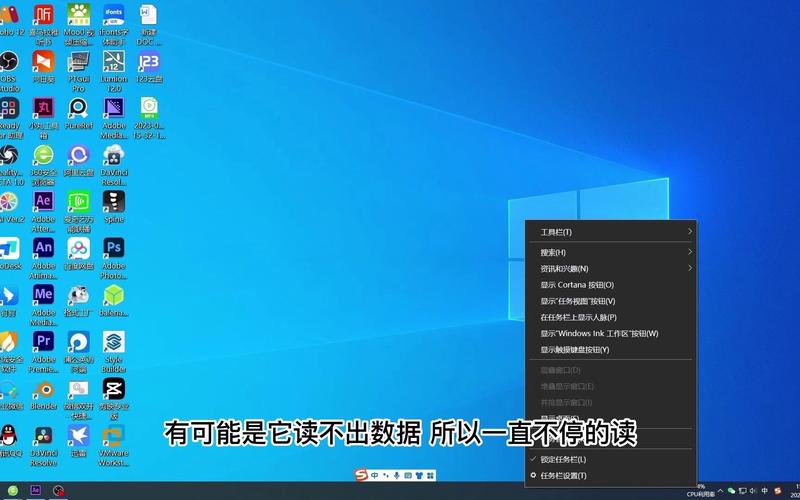Toggle 显示 Cortana 按钮(O) menu option

pyautogui.click(x=611, y=285)
